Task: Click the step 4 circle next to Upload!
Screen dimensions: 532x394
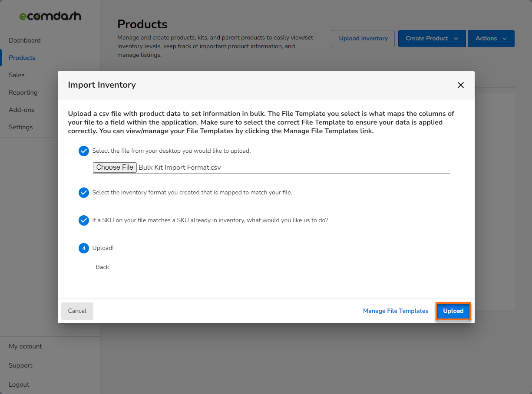Action: 83,248
